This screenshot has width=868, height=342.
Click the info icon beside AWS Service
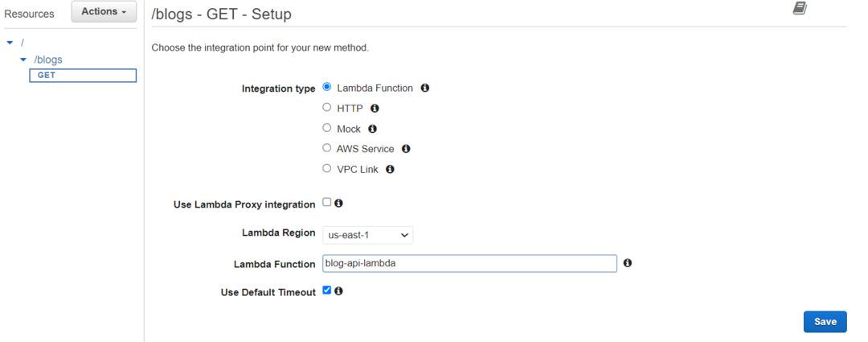[x=406, y=149]
